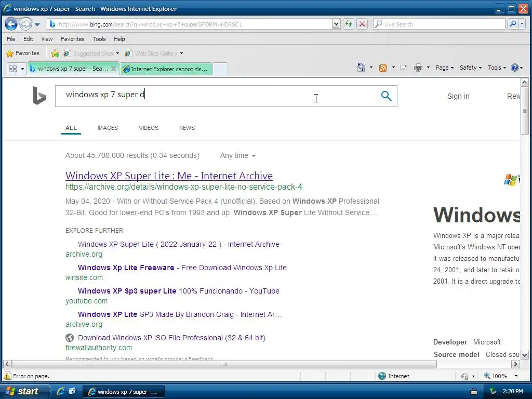The height and width of the screenshot is (399, 532).
Task: Open the recent pages dropdown arrow
Action: pyautogui.click(x=37, y=24)
